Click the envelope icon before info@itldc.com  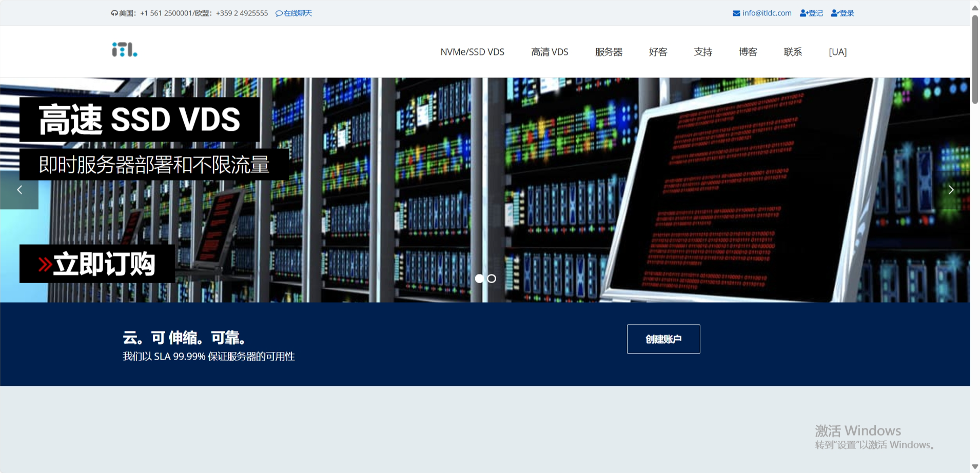click(736, 13)
